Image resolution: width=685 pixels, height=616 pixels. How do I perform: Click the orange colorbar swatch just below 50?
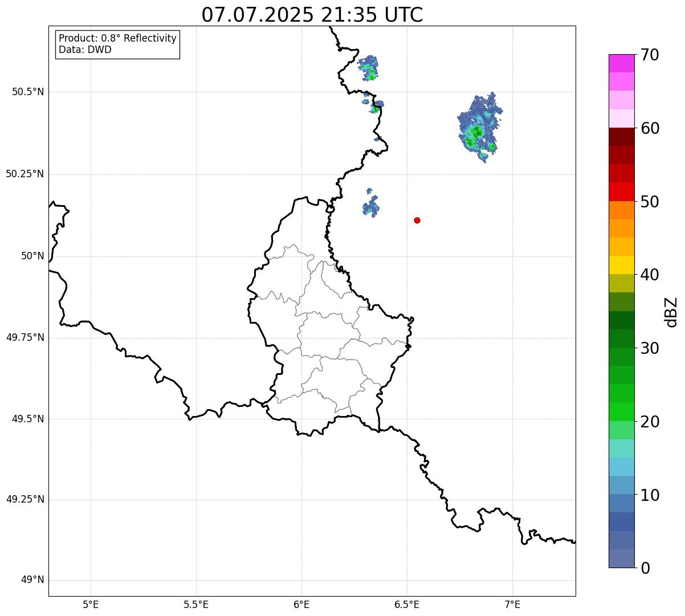(622, 210)
